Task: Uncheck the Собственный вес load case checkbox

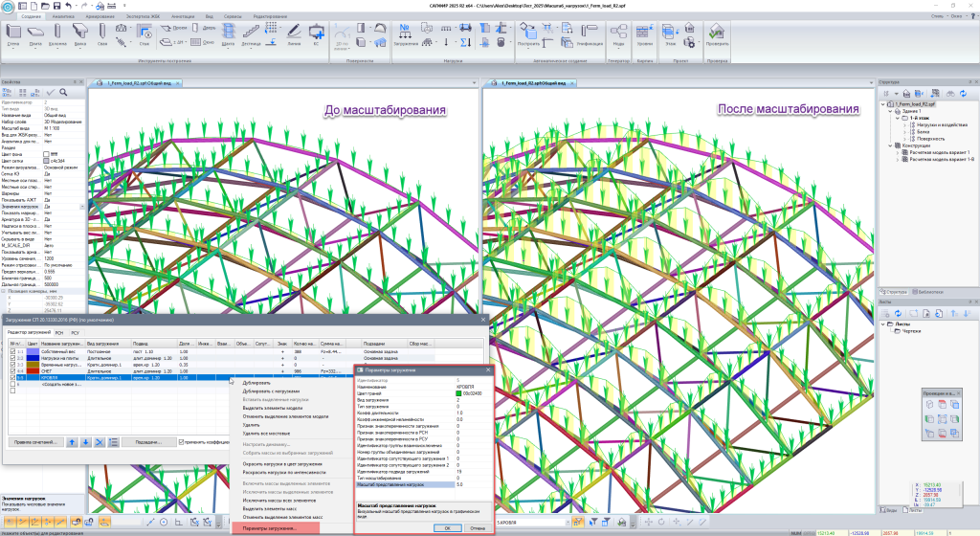Action: [13, 352]
